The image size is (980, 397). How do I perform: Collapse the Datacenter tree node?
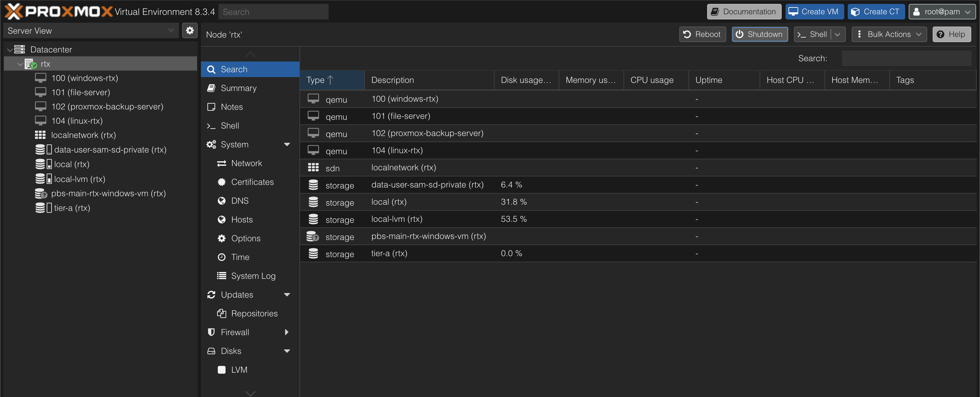coord(9,50)
